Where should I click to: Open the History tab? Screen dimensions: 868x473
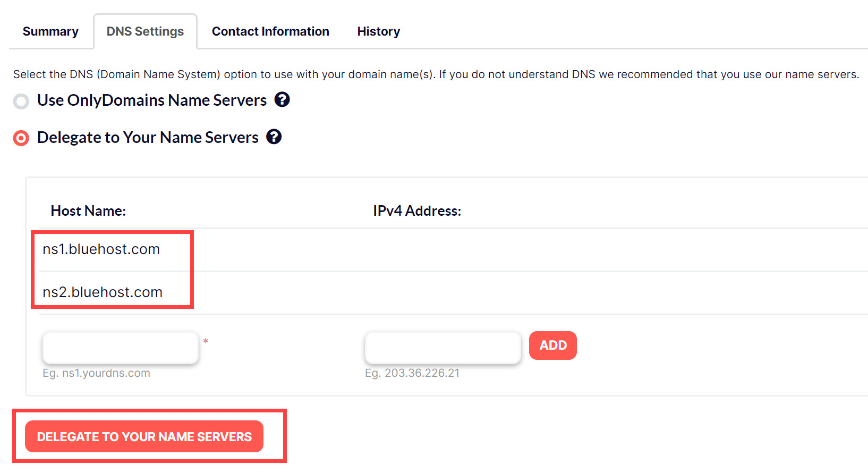(378, 31)
